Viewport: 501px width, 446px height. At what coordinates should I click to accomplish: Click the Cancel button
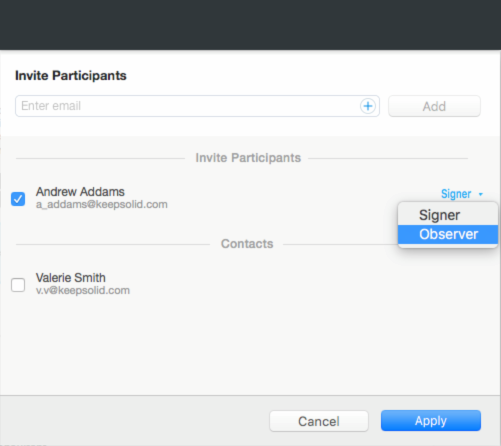(319, 421)
